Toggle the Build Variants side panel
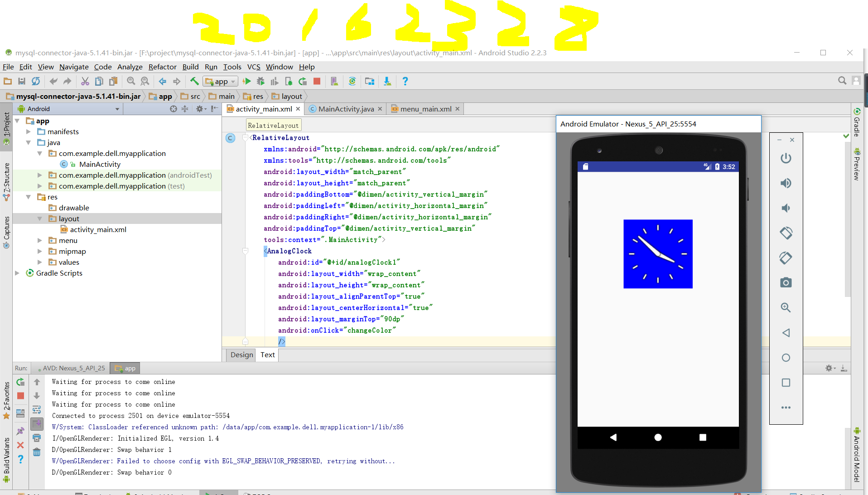 pyautogui.click(x=6, y=460)
